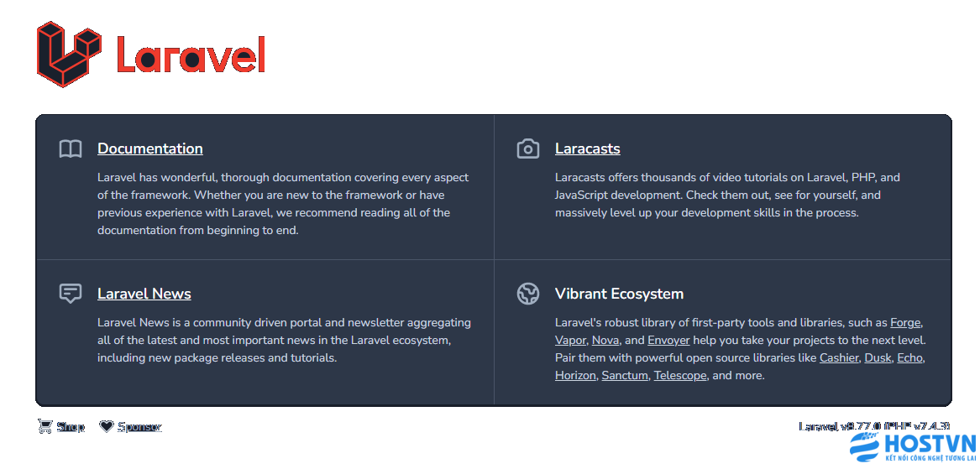Open the Horizon library link
980x469 pixels.
[x=575, y=376]
